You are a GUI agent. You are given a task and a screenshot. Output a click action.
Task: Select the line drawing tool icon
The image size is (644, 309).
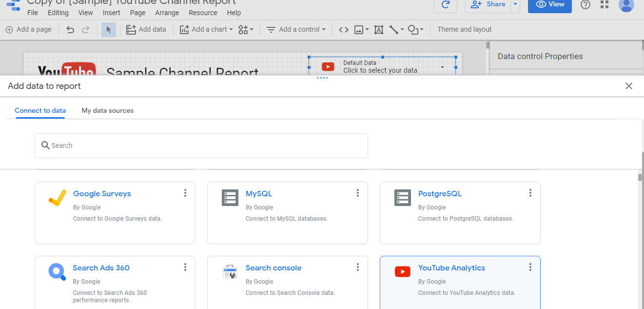394,30
